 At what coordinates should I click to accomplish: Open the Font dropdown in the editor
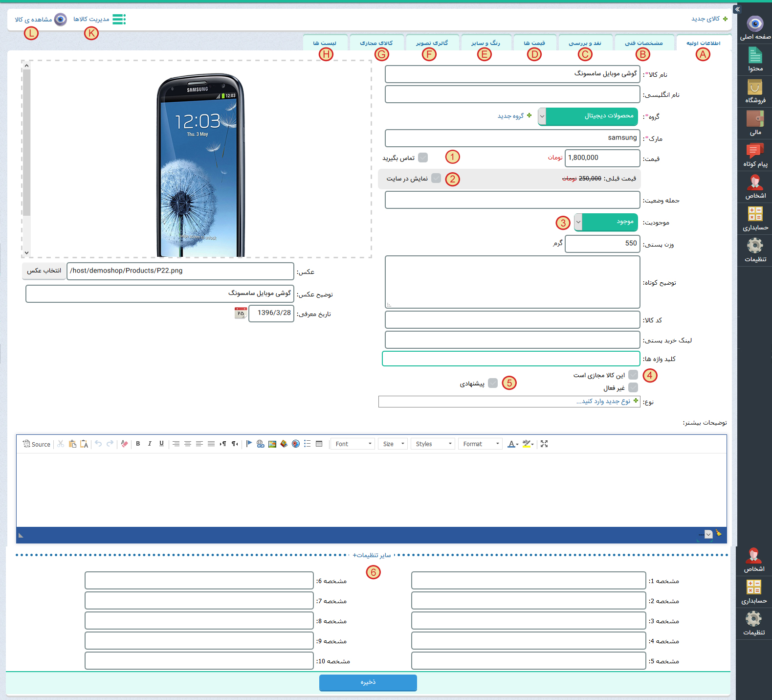353,444
